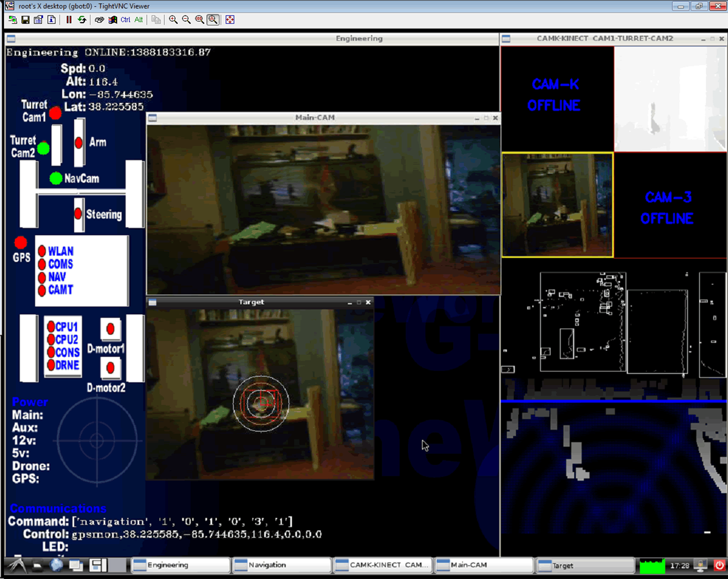
Task: Switch to Main-CAM in the taskbar
Action: pos(484,565)
